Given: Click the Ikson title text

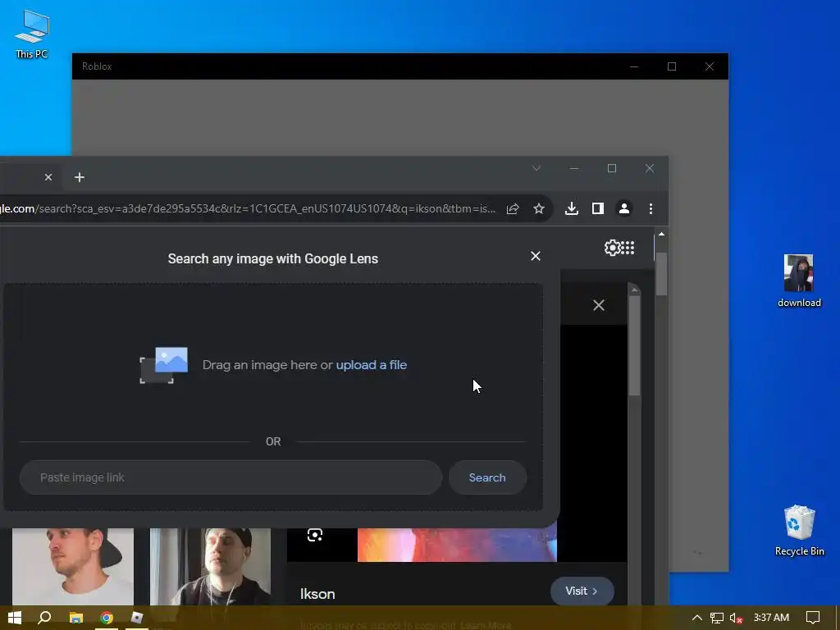Looking at the screenshot, I should click(317, 594).
